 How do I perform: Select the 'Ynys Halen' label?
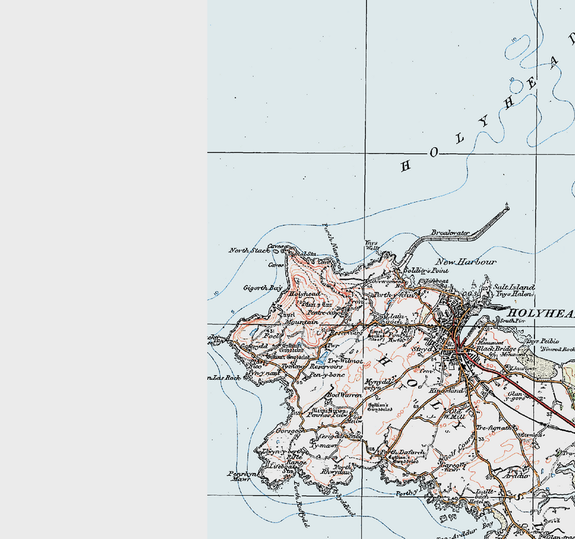click(x=514, y=294)
